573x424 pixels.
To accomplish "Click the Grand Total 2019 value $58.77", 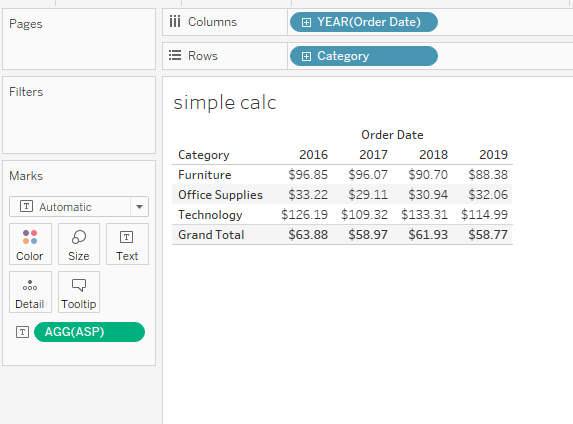I will coord(488,235).
